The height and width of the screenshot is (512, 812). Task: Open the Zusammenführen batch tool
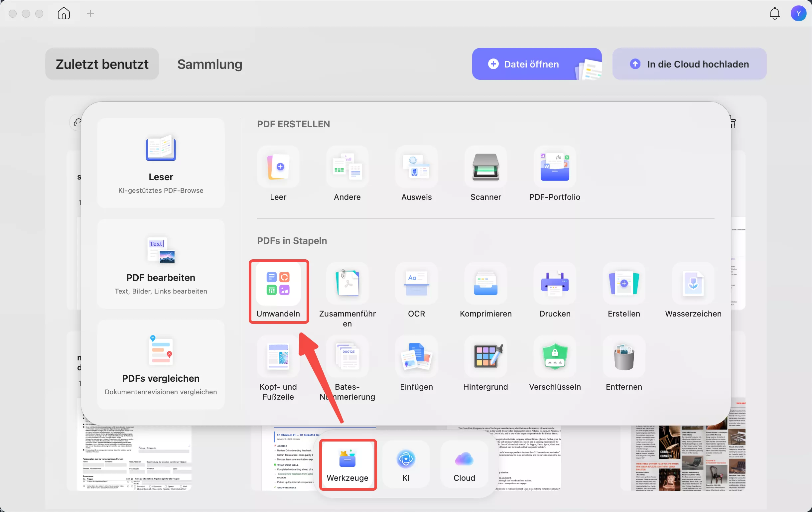(x=347, y=296)
